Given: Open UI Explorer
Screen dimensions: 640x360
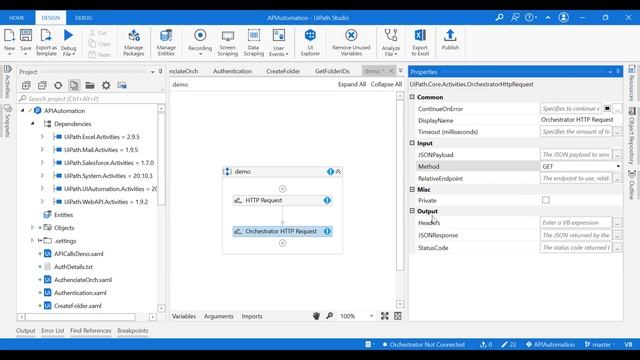Looking at the screenshot, I should (x=310, y=42).
